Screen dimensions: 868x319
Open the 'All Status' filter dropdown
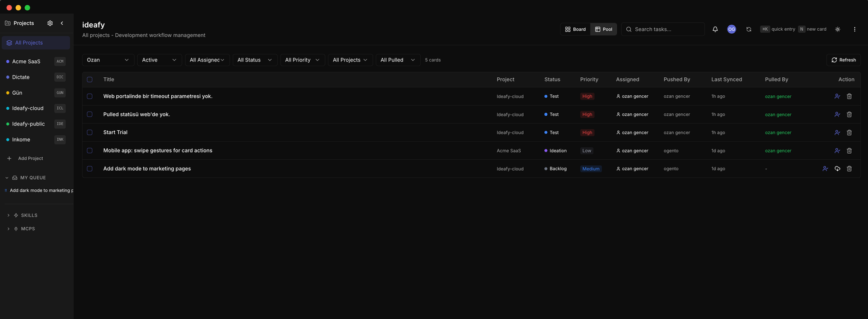(x=254, y=60)
